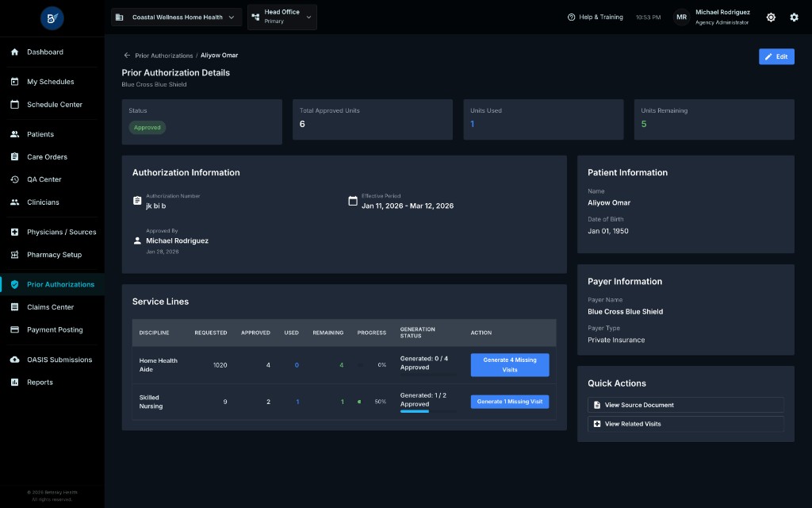
Task: Click Generate 4 Missing Visits button
Action: pyautogui.click(x=510, y=365)
